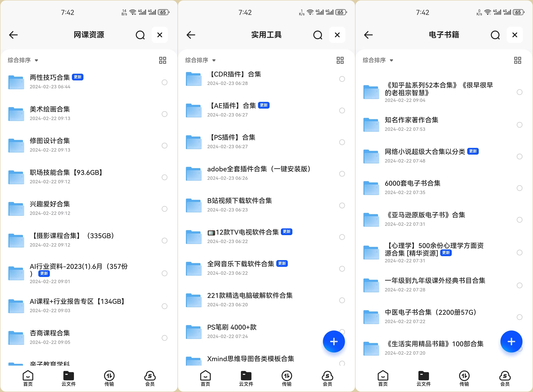Select the 221款精选电脑破解软件合集 radio circle

tap(342, 300)
